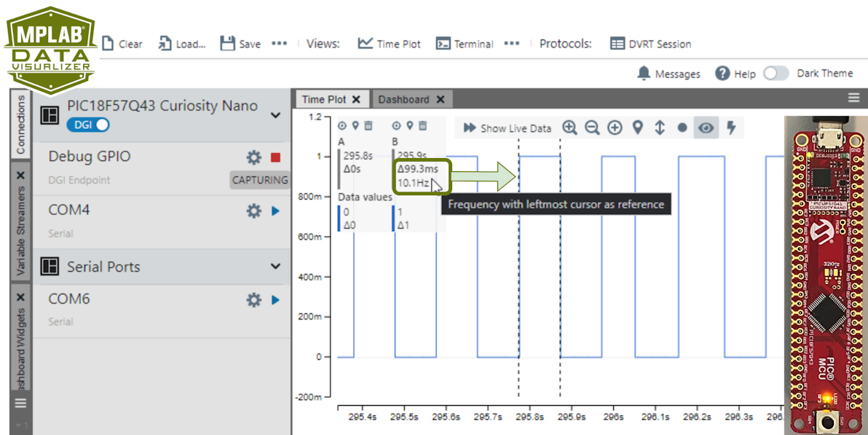Open COM6 settings gear
The height and width of the screenshot is (435, 868).
click(x=253, y=299)
